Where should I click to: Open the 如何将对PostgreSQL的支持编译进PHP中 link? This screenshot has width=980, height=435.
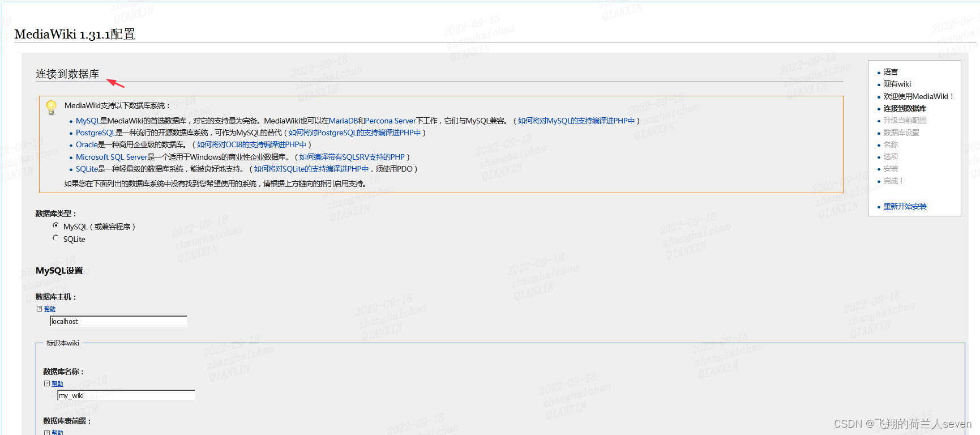coord(355,133)
